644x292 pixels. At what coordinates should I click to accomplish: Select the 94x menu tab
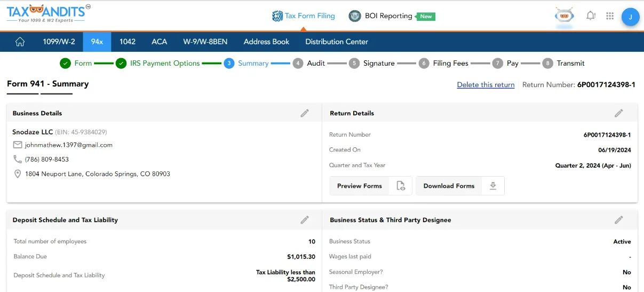[97, 42]
